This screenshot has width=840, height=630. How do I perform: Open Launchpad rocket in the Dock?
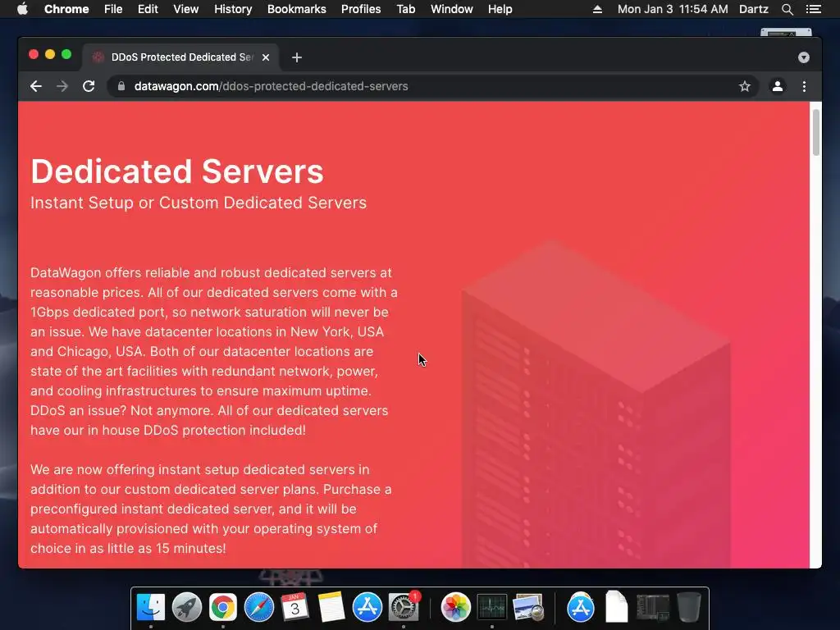(187, 607)
